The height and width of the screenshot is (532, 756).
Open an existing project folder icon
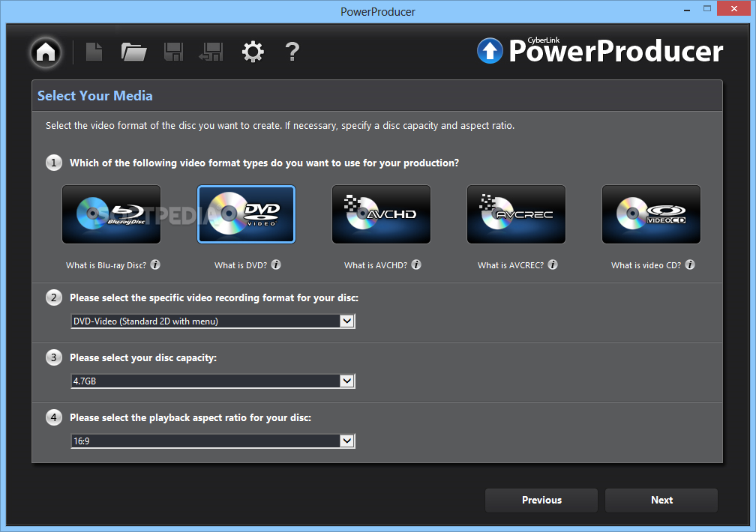click(x=133, y=52)
